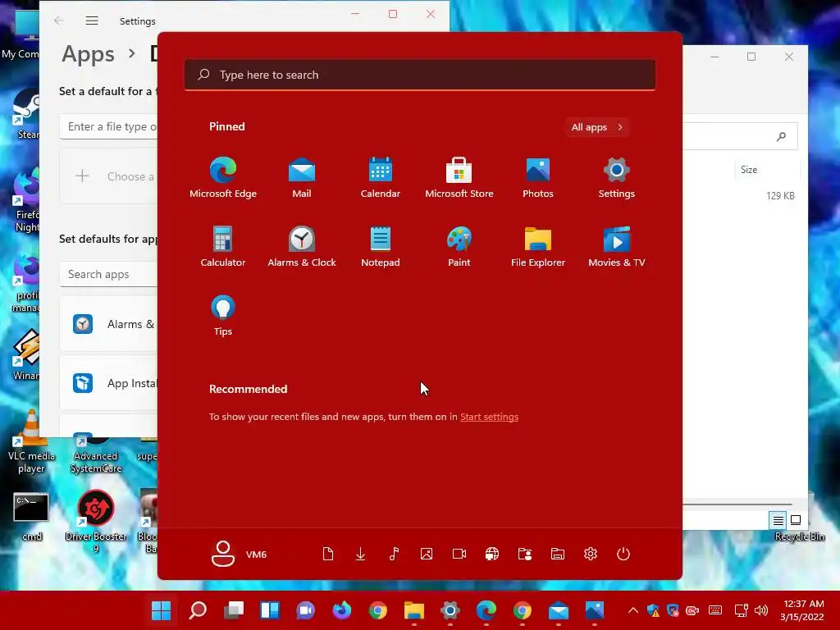Open File Explorer pinned app
The height and width of the screenshot is (630, 840).
(538, 246)
